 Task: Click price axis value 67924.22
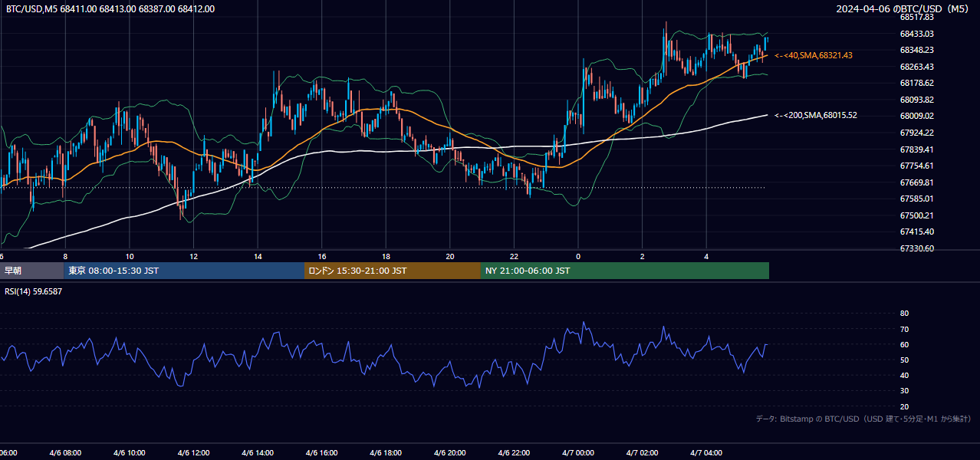916,133
